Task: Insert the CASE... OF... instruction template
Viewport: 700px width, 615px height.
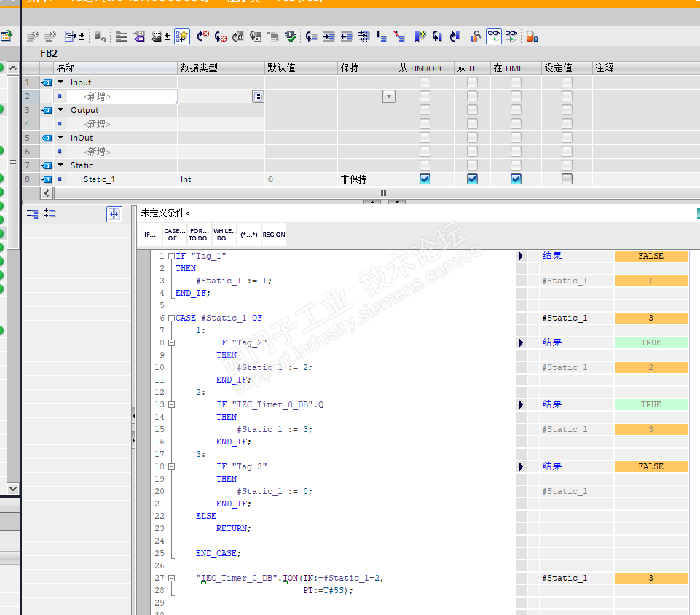Action: (x=175, y=235)
